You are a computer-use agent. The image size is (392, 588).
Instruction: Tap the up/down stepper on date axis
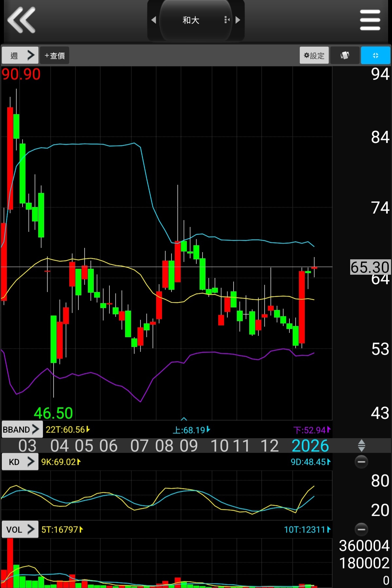(x=361, y=445)
